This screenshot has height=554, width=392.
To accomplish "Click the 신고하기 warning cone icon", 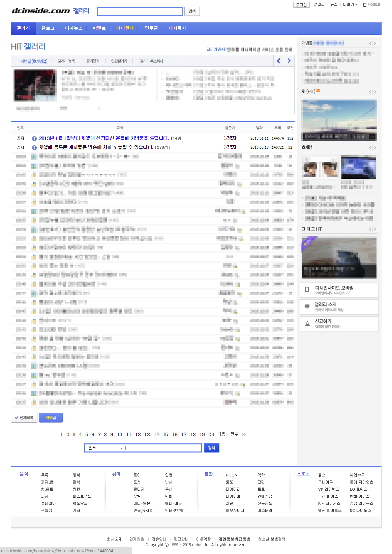I will point(307,323).
